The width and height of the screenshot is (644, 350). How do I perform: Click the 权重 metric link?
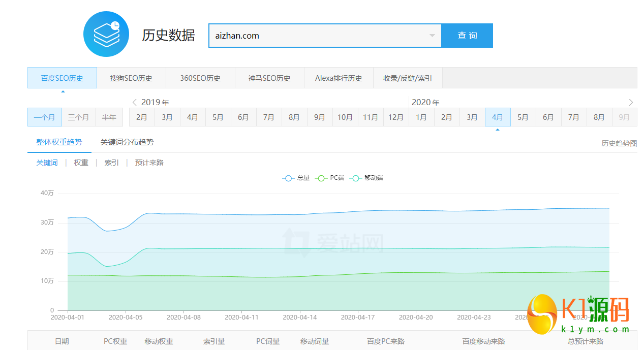[x=81, y=163]
